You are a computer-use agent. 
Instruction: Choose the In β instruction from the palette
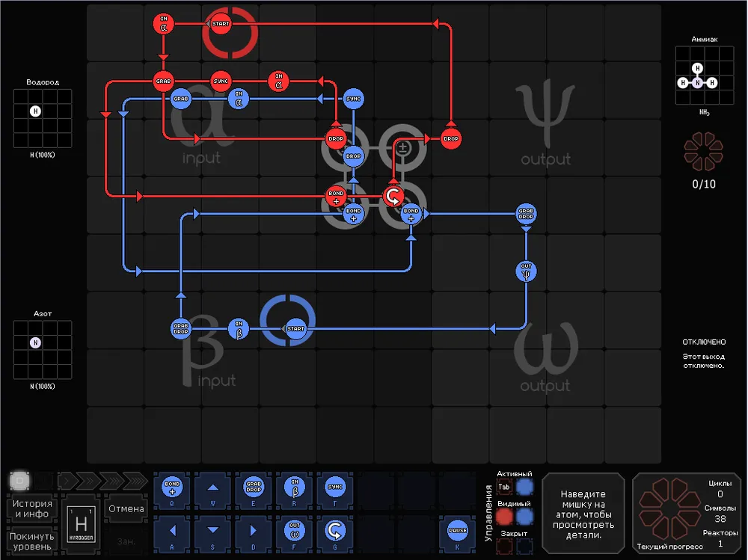(x=294, y=487)
